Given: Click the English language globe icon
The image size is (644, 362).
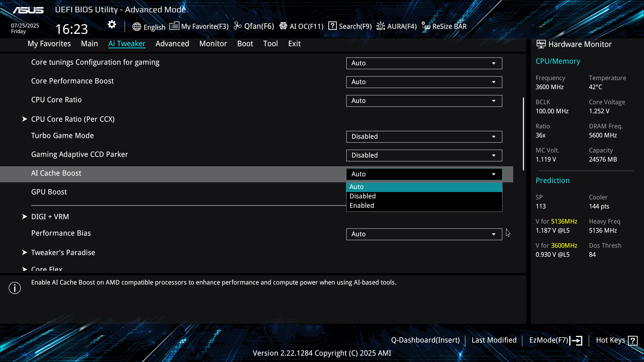Looking at the screenshot, I should click(137, 27).
